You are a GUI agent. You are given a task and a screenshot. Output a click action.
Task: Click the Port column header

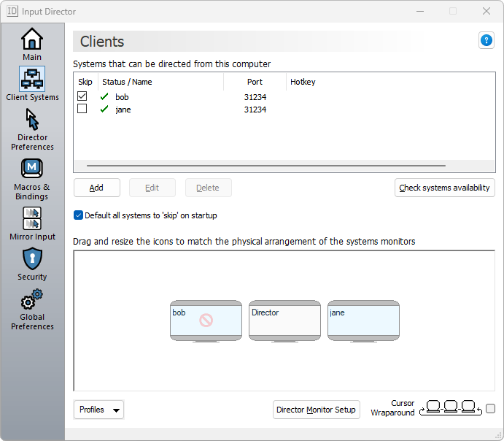tap(255, 82)
